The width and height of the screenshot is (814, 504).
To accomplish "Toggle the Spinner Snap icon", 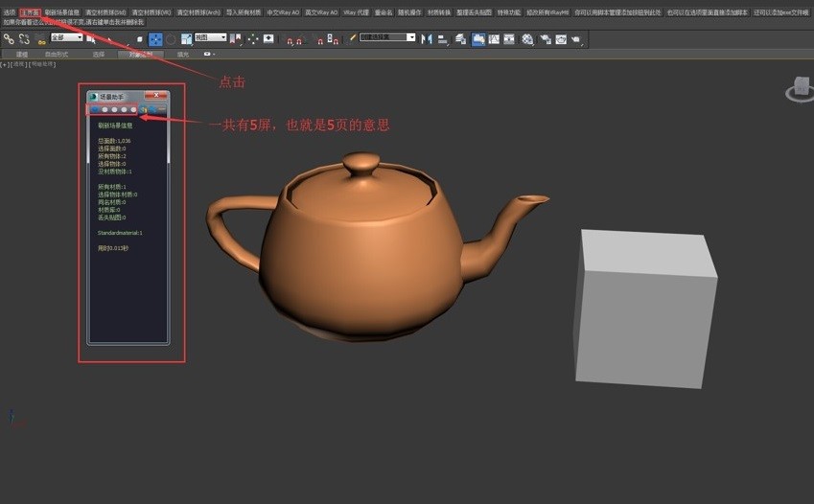I will 333,39.
